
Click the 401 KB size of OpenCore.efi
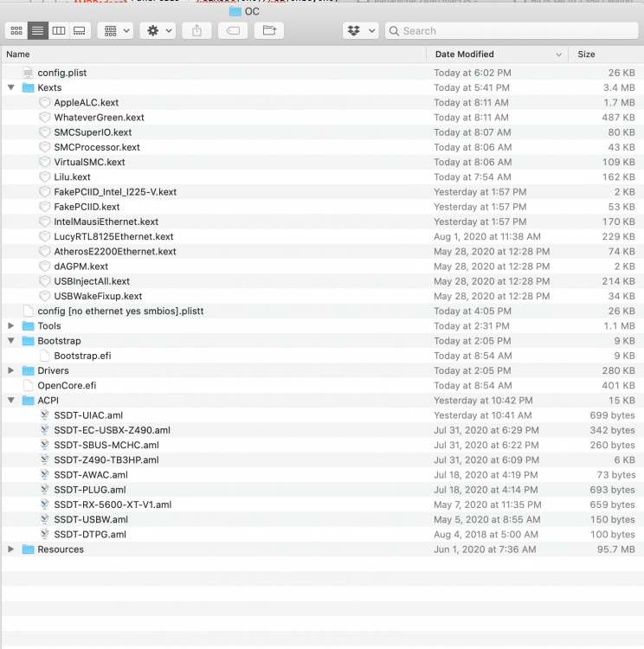click(x=618, y=385)
